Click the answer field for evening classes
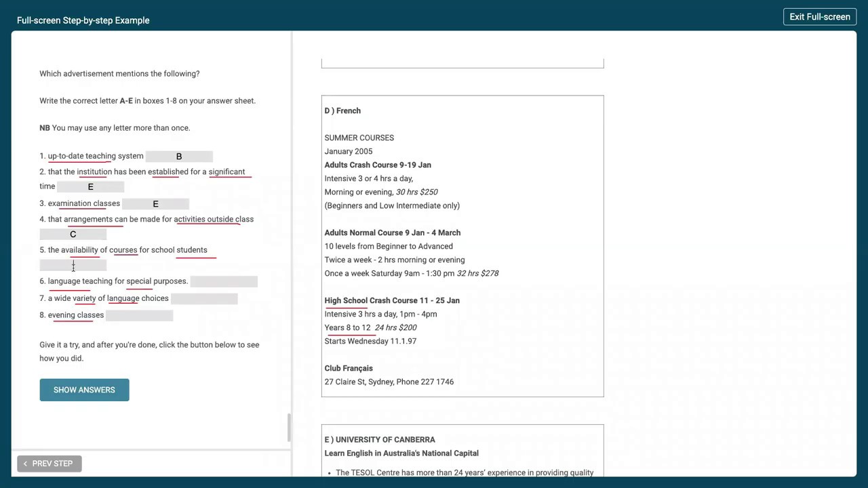868x488 pixels. (140, 315)
